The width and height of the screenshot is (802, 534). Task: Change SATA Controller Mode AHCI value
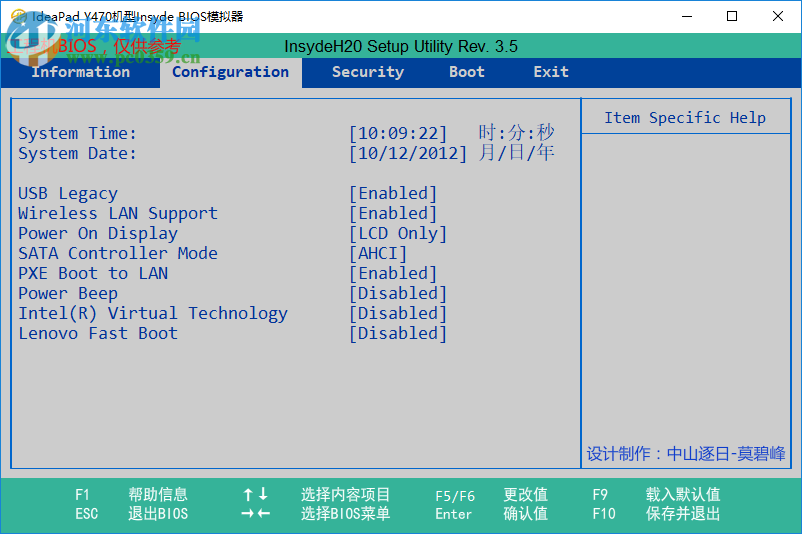[378, 253]
